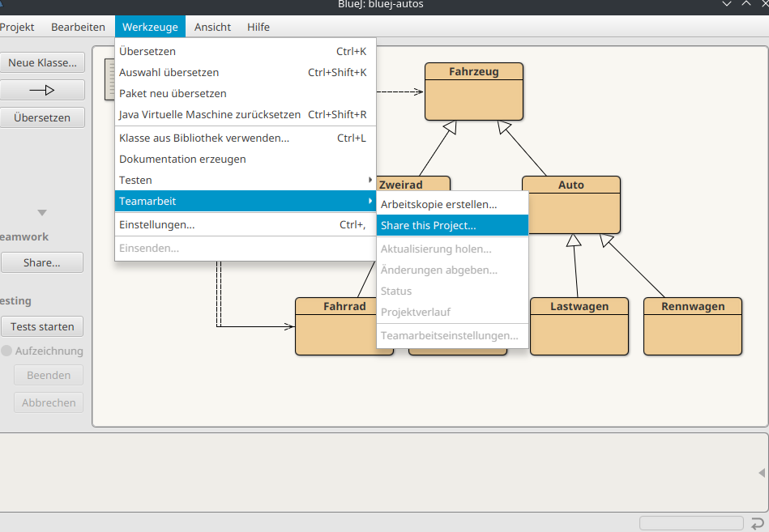Open the Hilfe menu
769x532 pixels.
(258, 27)
